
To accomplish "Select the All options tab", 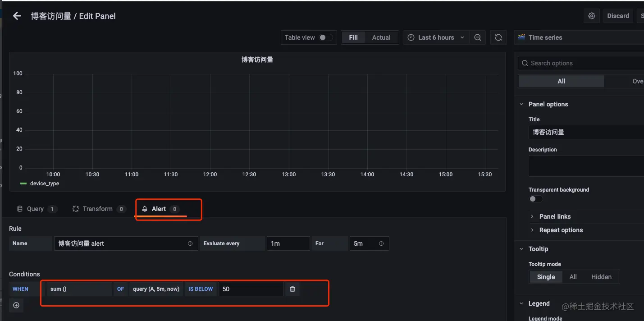I will pyautogui.click(x=561, y=81).
